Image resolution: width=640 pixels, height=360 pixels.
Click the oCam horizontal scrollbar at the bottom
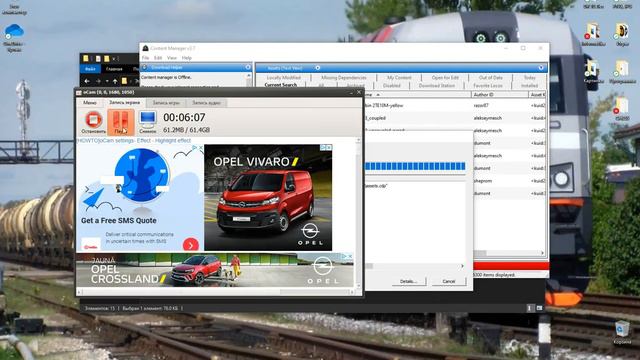(x=216, y=292)
